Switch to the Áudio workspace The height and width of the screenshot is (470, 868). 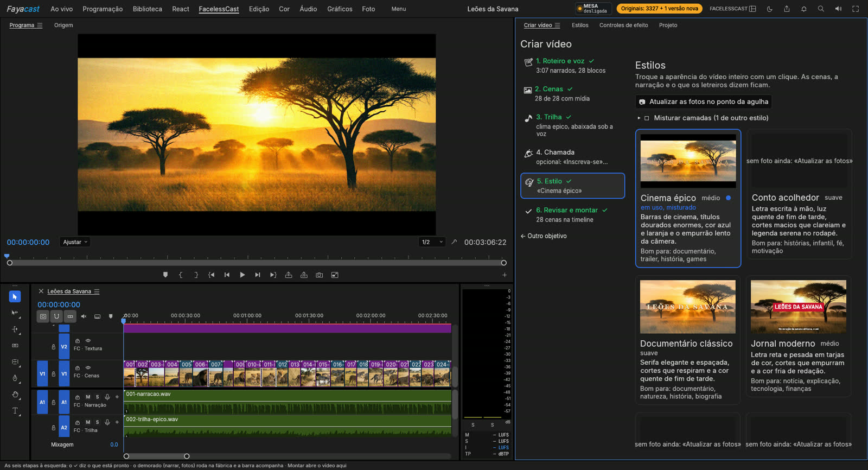point(308,9)
